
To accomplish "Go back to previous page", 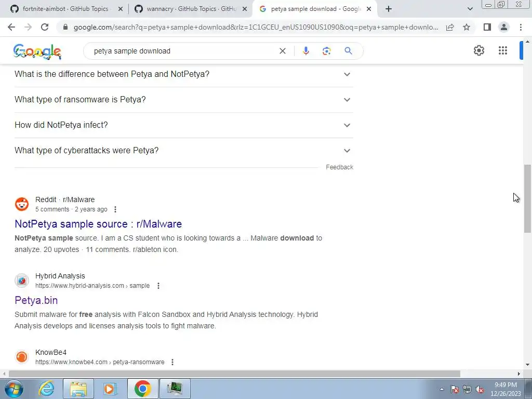I will click(11, 27).
